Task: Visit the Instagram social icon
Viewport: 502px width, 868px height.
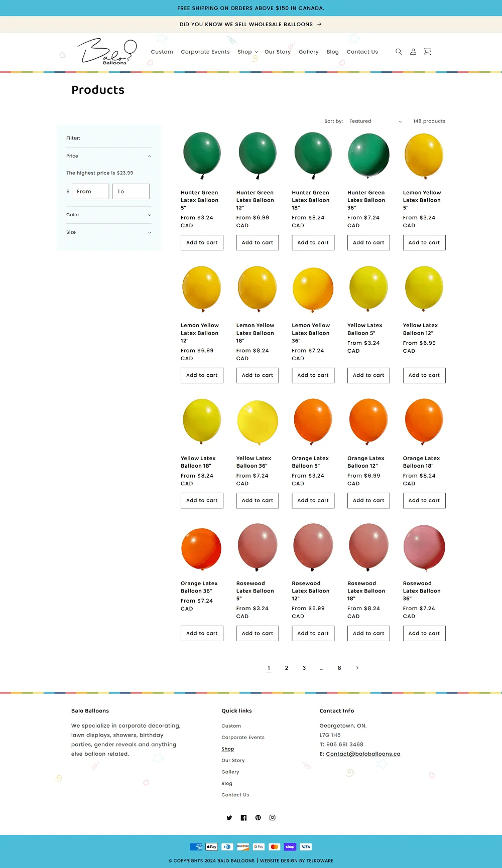Action: (x=273, y=818)
